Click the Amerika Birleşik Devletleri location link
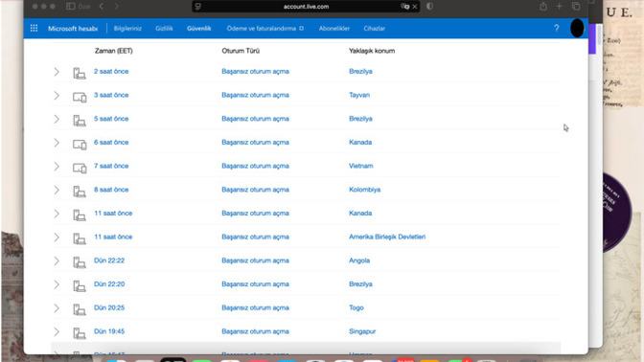The width and height of the screenshot is (644, 362). pos(387,237)
